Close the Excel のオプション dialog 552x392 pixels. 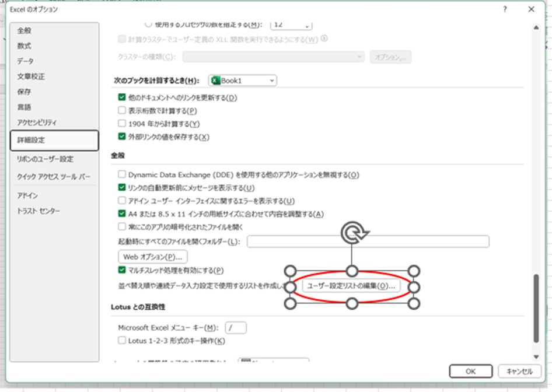(x=531, y=9)
